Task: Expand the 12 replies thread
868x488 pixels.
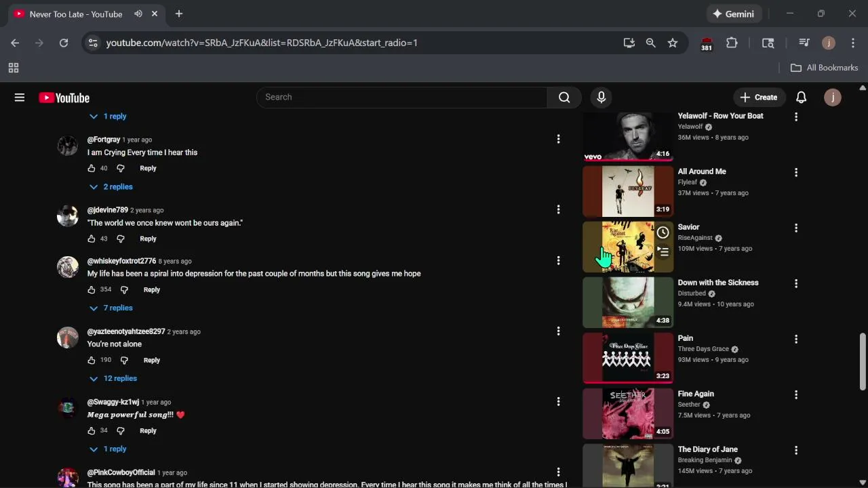Action: pos(113,378)
